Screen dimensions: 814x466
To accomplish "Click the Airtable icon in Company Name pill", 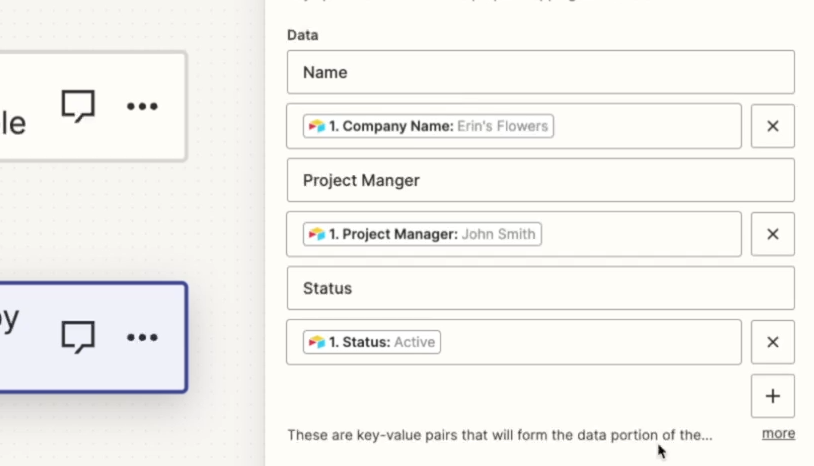I will 317,126.
